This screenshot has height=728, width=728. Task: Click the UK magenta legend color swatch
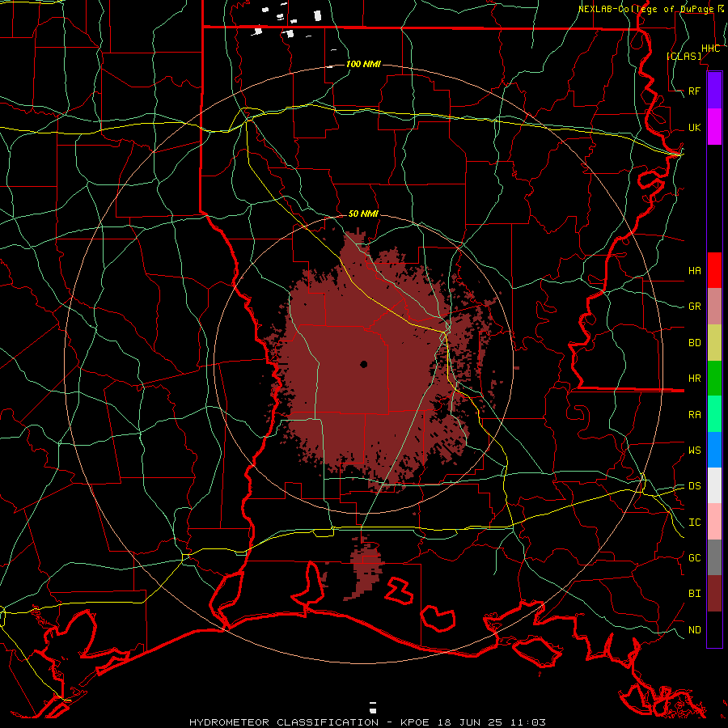pyautogui.click(x=714, y=127)
